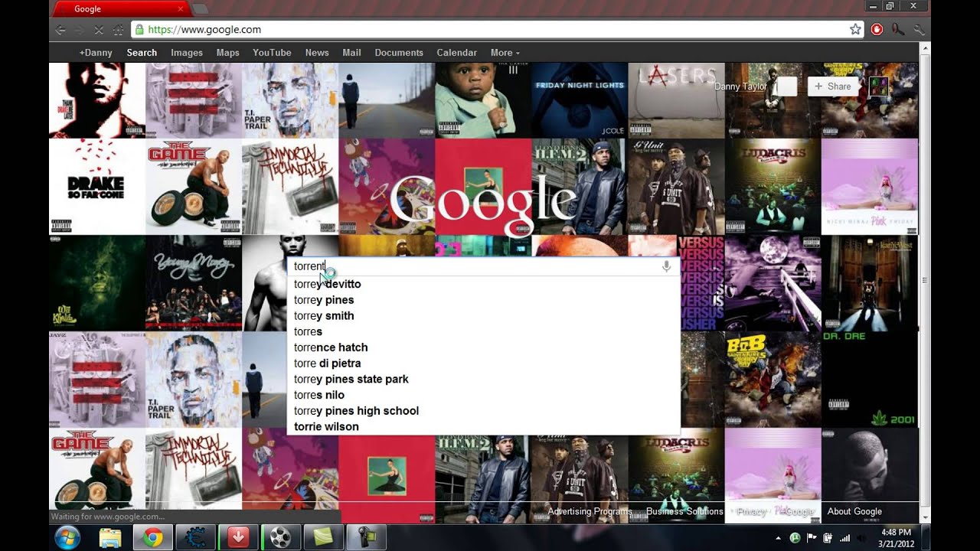The image size is (980, 551).
Task: Open Business Solutions link
Action: 684,511
